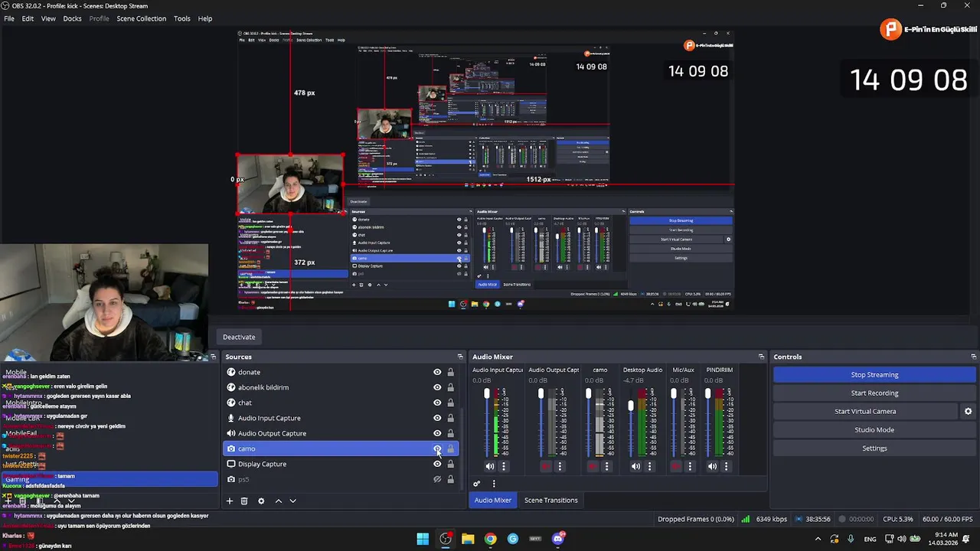Open Advanced Audio Properties gears icon
This screenshot has height=551, width=980.
476,484
